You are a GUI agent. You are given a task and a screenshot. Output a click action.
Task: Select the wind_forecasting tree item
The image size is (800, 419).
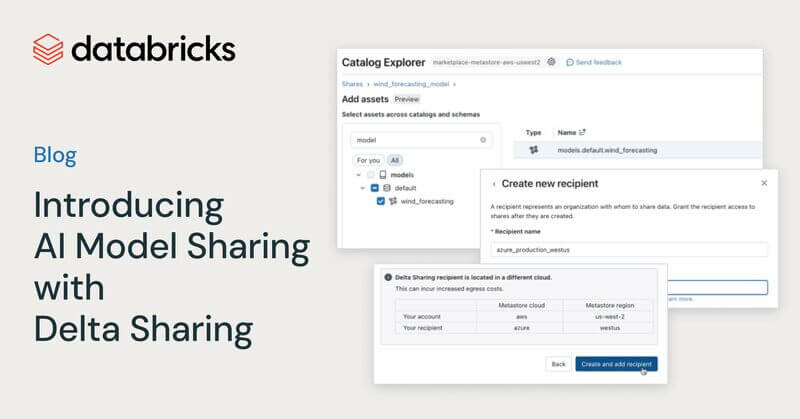click(x=427, y=201)
